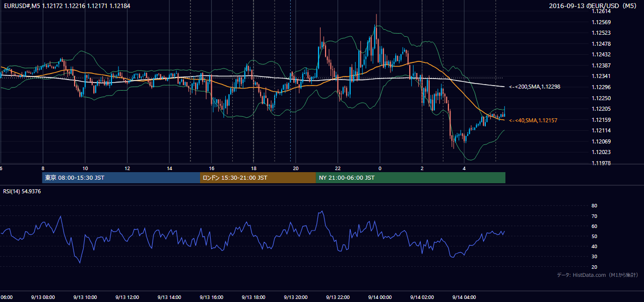The image size is (644, 302).
Task: Click hour tick 10 on price chart axis
Action: point(85,168)
